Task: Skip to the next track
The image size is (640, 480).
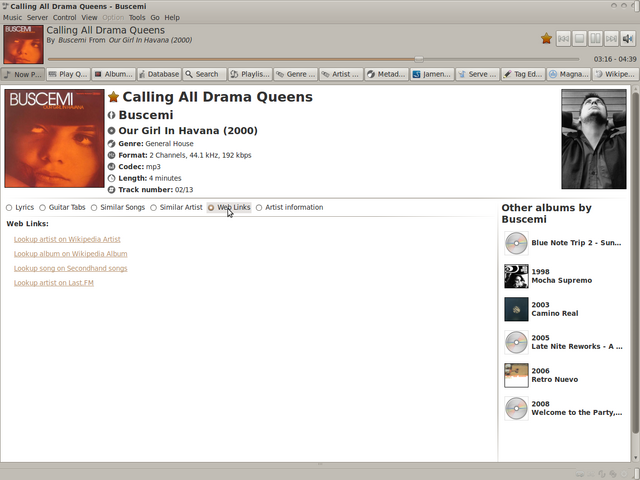Action: tap(611, 39)
